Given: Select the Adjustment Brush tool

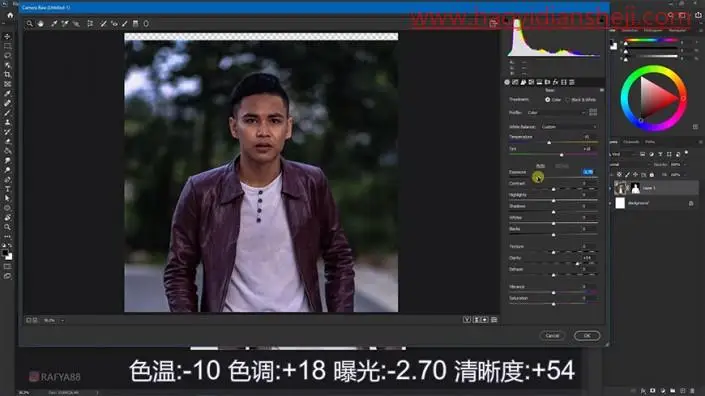Looking at the screenshot, I should pos(125,24).
